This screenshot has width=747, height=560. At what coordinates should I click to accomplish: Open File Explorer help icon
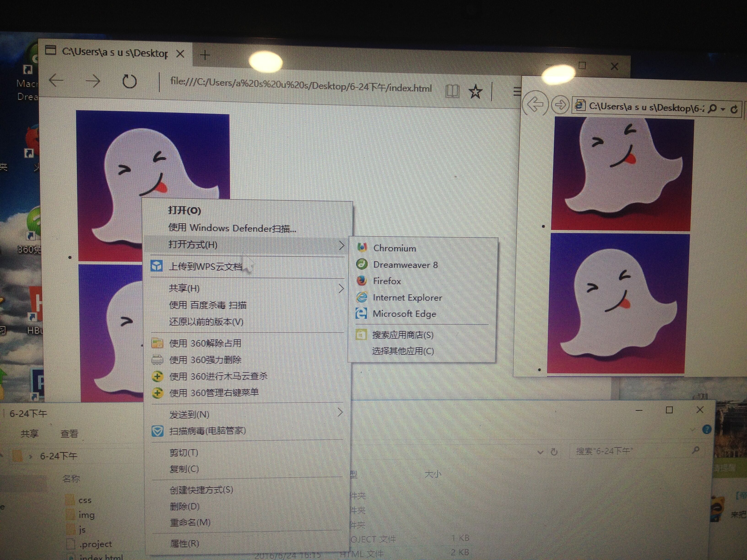click(706, 429)
